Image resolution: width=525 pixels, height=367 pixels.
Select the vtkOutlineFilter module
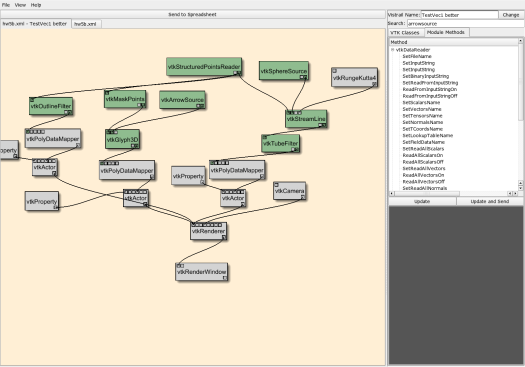[51, 106]
